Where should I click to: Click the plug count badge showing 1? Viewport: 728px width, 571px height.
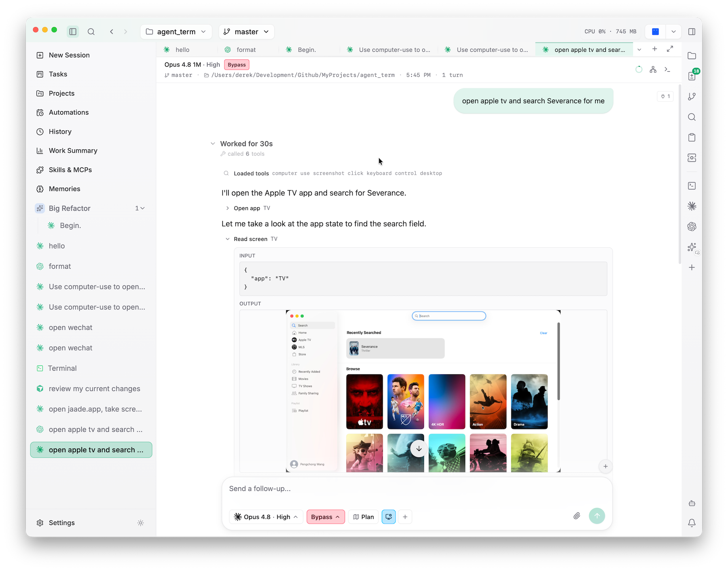665,96
